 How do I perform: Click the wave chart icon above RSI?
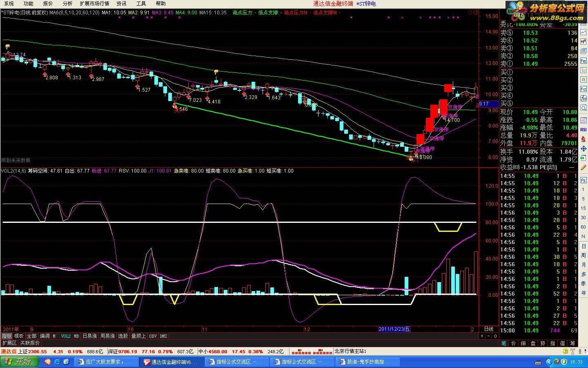pos(584,121)
